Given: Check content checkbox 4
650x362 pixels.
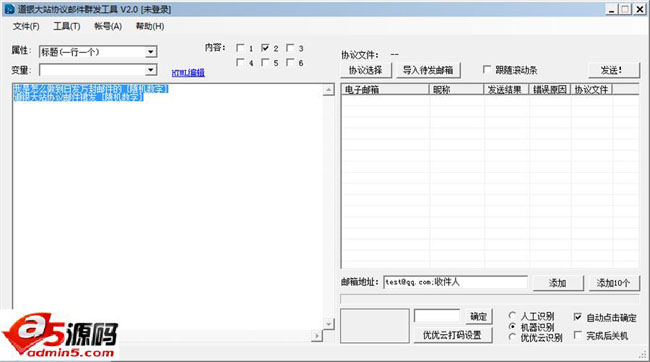Looking at the screenshot, I should [x=240, y=63].
